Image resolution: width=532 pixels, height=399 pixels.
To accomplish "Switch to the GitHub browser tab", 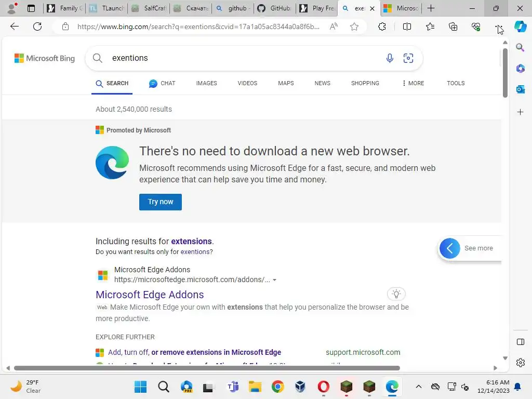I will click(x=275, y=8).
